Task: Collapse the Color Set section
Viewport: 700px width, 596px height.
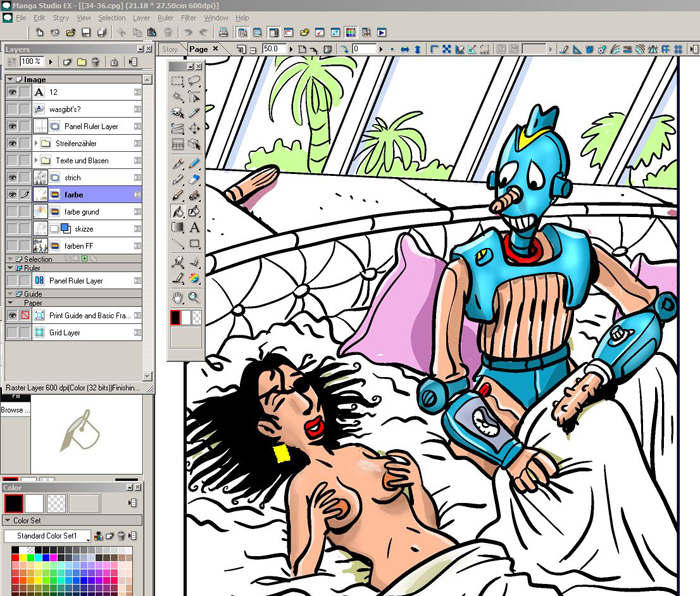Action: (8, 521)
